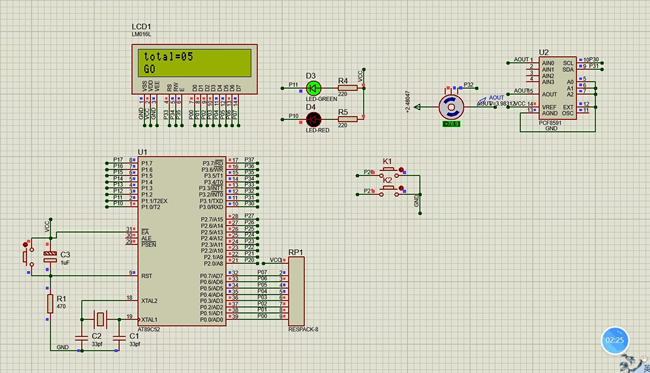Click the 'GO' line on LCD

tap(149, 69)
